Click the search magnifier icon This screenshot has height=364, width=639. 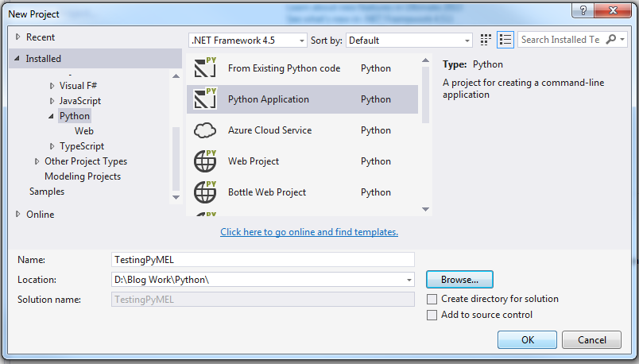pyautogui.click(x=611, y=40)
